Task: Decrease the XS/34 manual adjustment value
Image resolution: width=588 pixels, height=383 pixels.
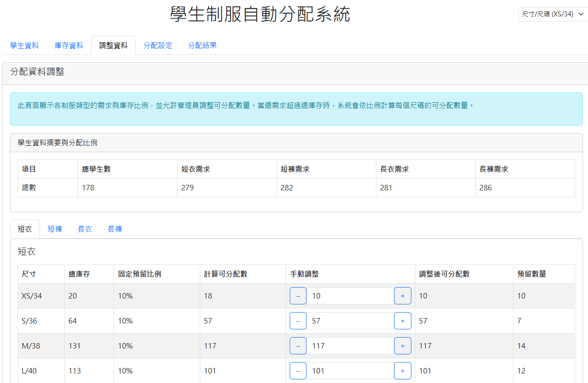Action: tap(298, 295)
